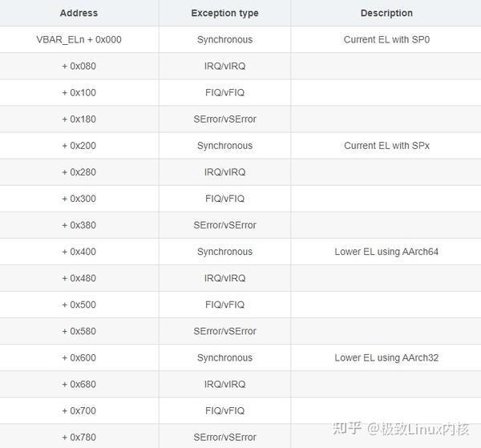481x448 pixels.
Task: Select the + 0x600 address cell
Action: tap(79, 357)
